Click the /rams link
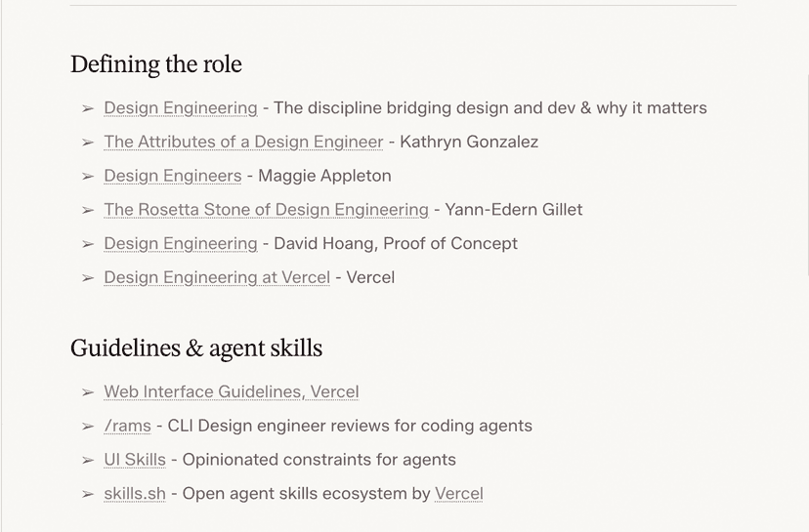Viewport: 809px width, 532px height. pos(128,427)
